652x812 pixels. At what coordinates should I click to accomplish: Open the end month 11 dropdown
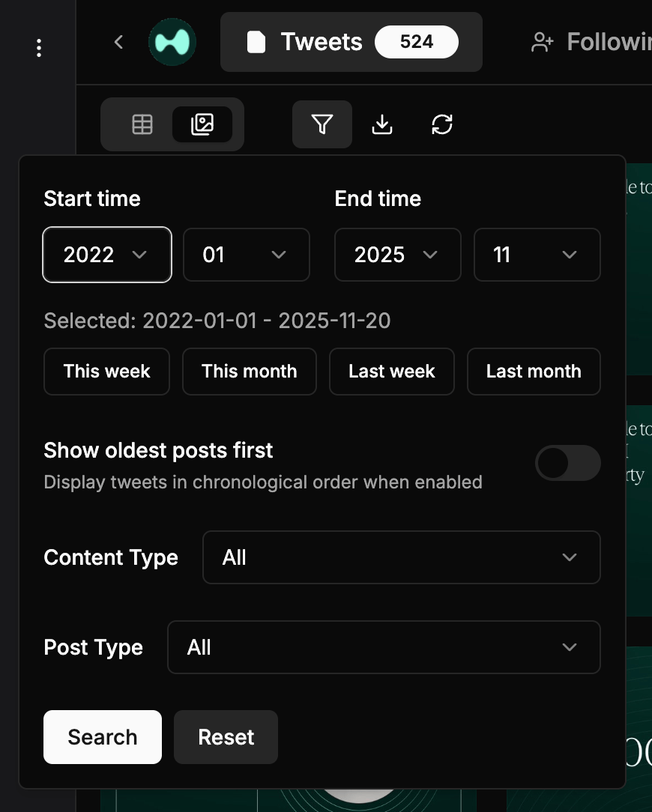coord(537,255)
